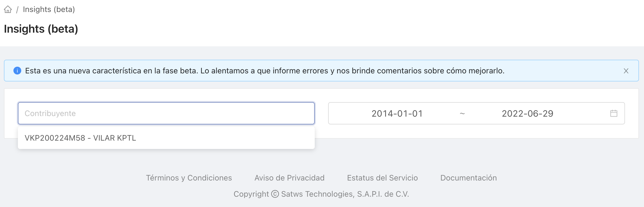644x207 pixels.
Task: Dismiss the beta feature alert banner
Action: pos(626,71)
